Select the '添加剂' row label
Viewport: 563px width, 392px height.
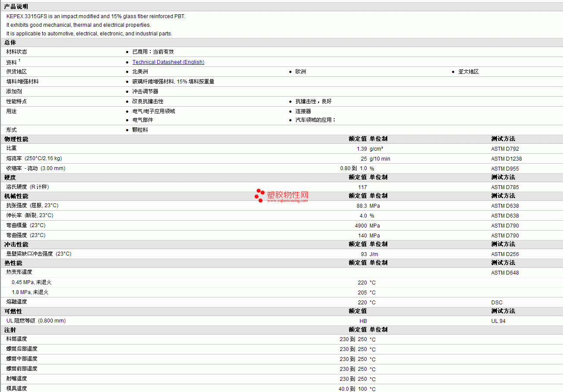point(14,92)
